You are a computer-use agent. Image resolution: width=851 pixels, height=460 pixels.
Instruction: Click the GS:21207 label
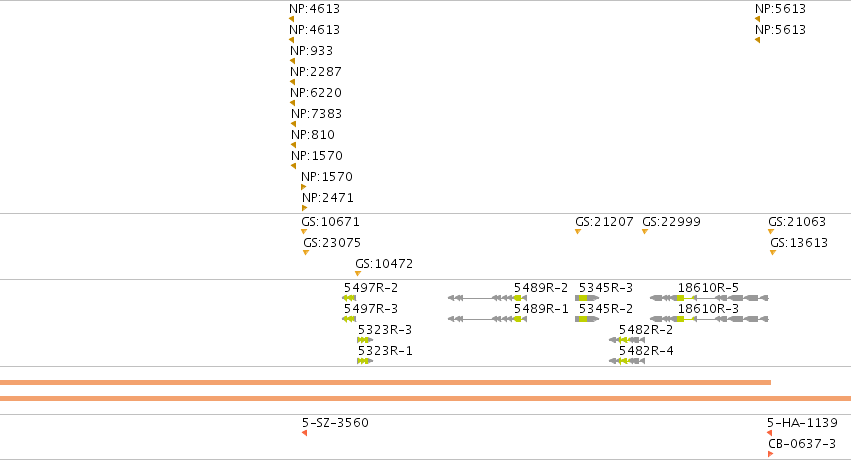pyautogui.click(x=604, y=222)
